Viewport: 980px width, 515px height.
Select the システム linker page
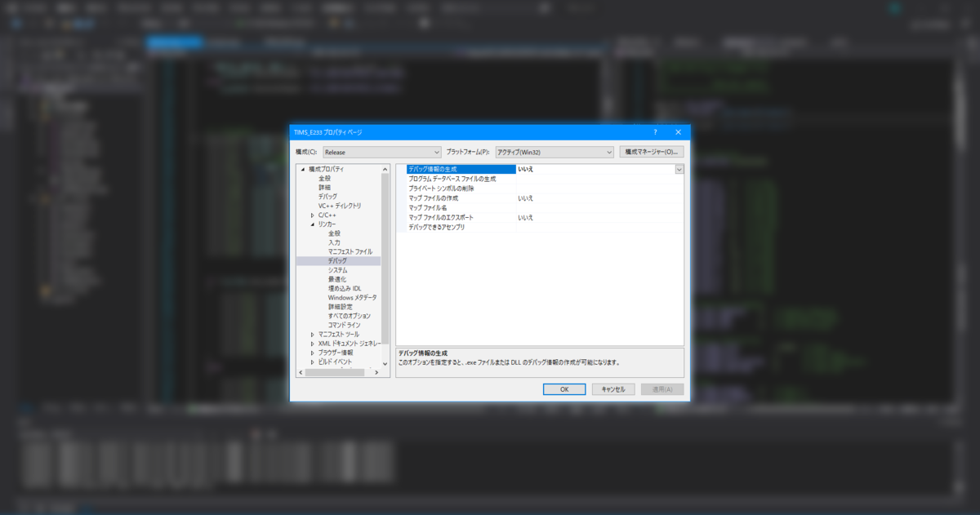pyautogui.click(x=337, y=270)
